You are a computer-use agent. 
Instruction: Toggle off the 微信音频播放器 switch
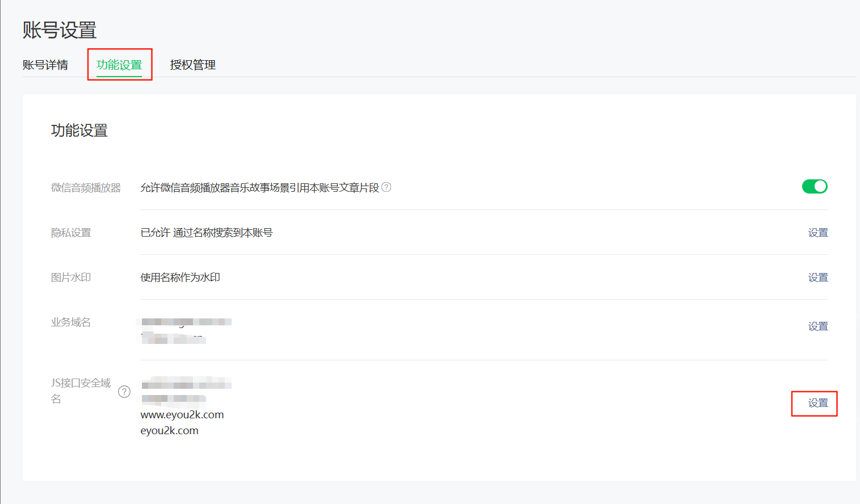click(x=815, y=186)
